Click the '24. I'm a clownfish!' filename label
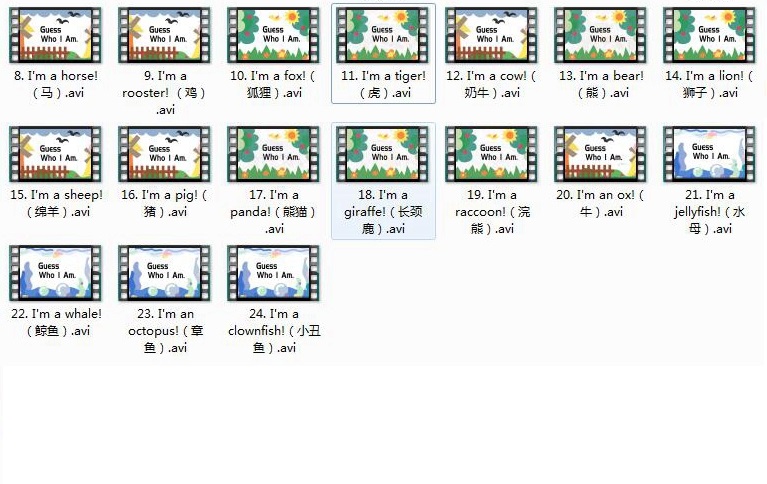The height and width of the screenshot is (484, 767). click(274, 330)
